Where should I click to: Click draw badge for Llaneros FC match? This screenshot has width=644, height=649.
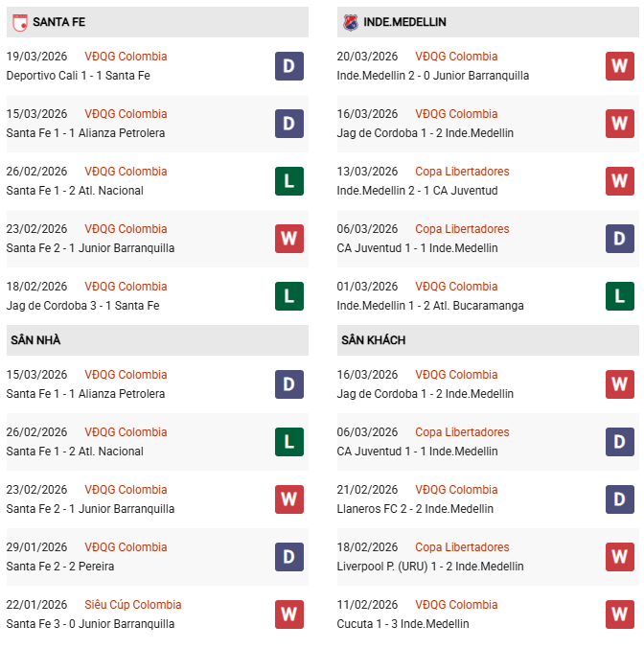tap(619, 499)
